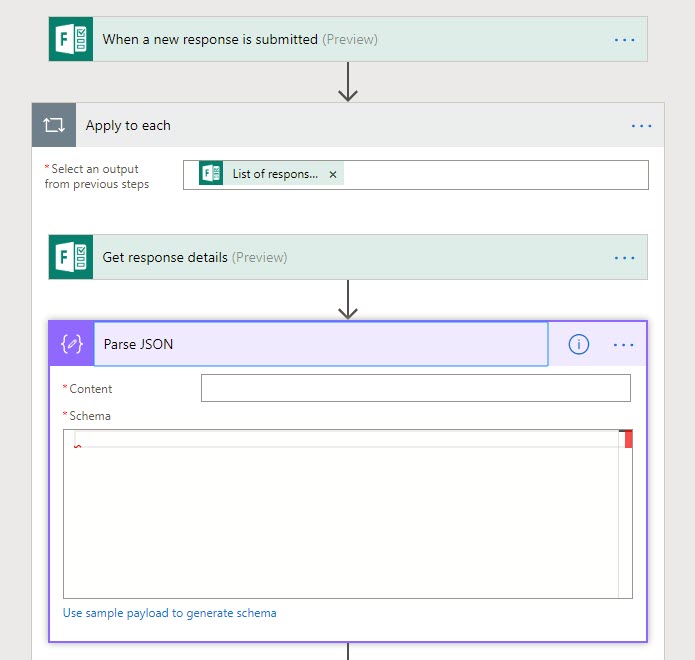The image size is (695, 660).
Task: Click Use sample payload to generate schema
Action: point(169,613)
